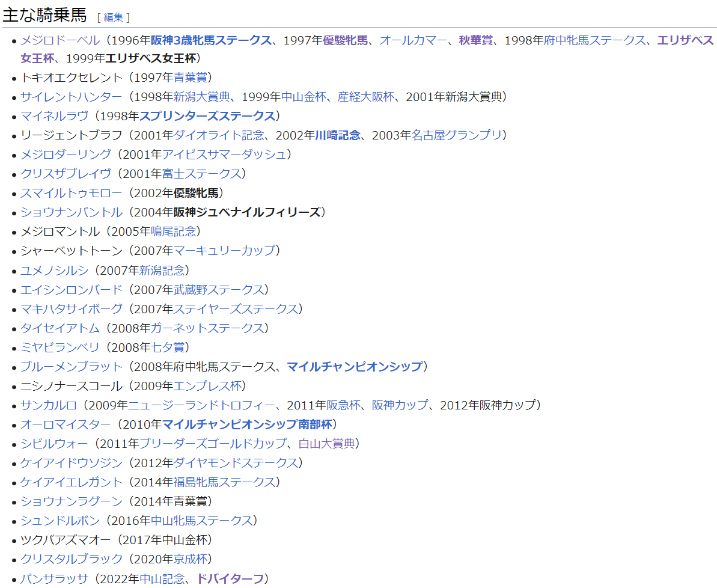Viewport: 717px width, 588px height.
Task: Follow the スプリンターズステークス link
Action: coord(207,116)
